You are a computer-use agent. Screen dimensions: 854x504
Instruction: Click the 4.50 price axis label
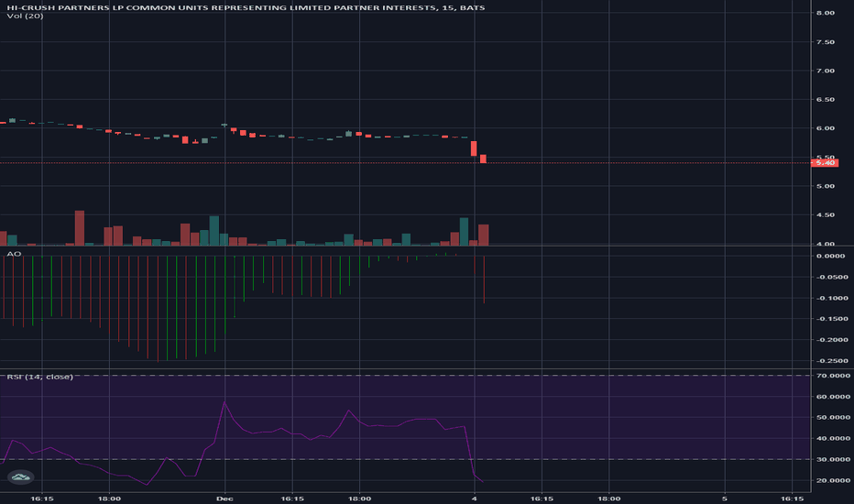pyautogui.click(x=825, y=215)
